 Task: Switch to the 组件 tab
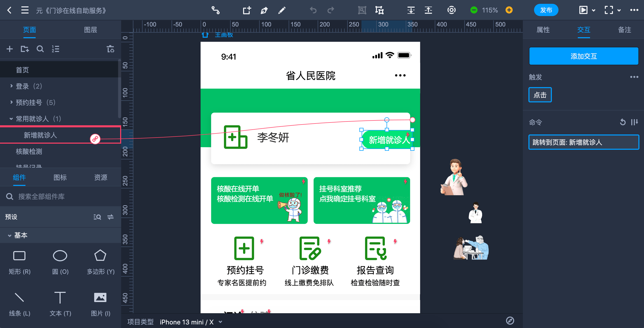(x=19, y=177)
